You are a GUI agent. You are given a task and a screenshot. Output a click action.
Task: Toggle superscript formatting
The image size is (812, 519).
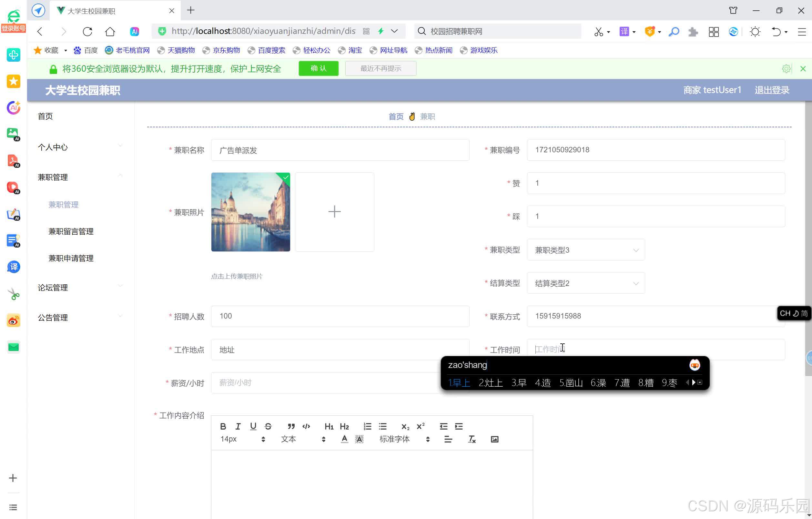(x=420, y=426)
